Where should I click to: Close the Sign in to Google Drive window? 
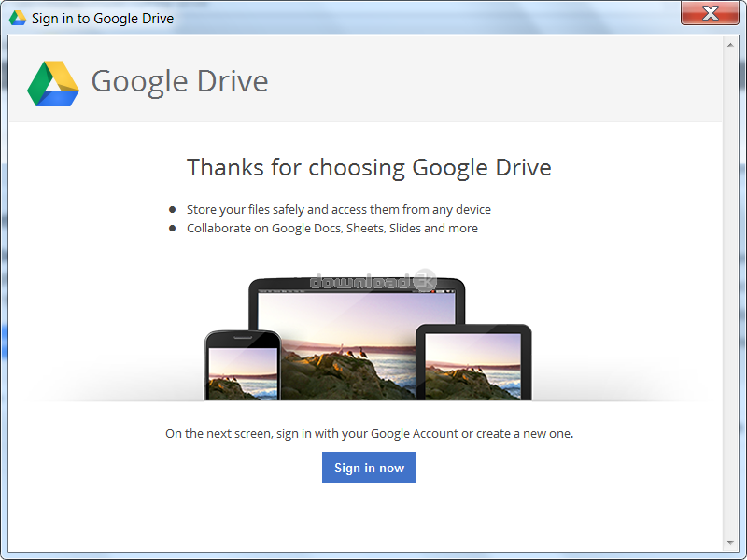[710, 13]
